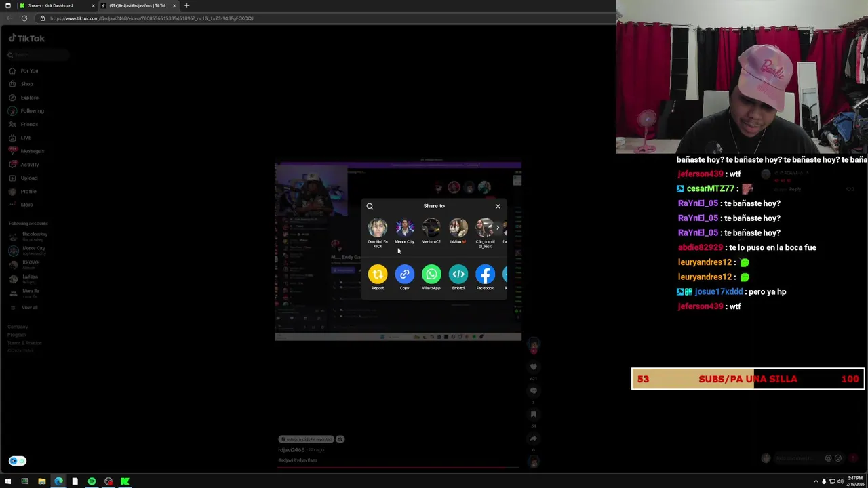The image size is (868, 488).
Task: Open La flipa following account
Action: point(24,279)
